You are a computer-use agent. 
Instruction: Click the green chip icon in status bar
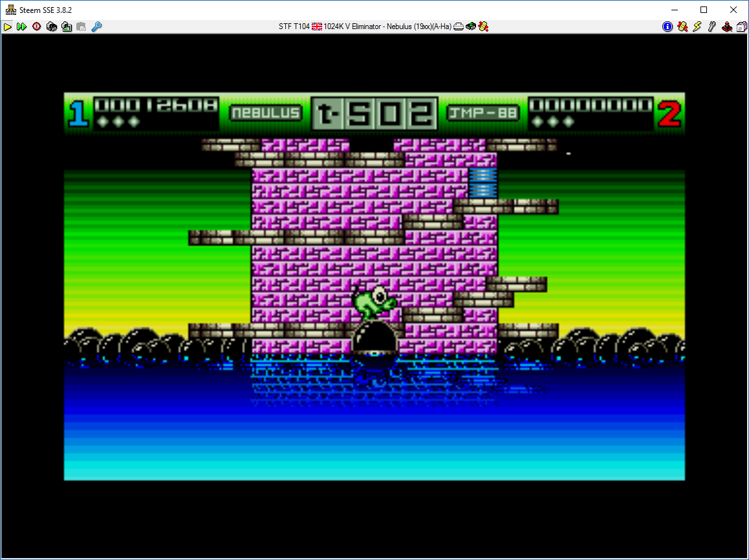pos(471,27)
